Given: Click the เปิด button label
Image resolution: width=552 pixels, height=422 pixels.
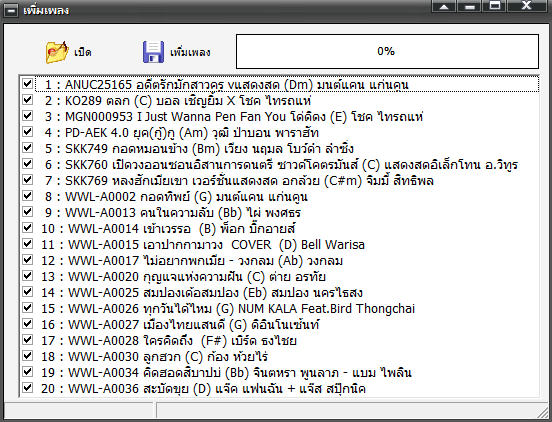Looking at the screenshot, I should click(x=83, y=52).
